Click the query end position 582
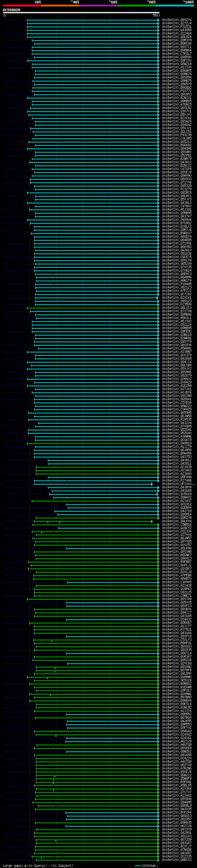The image size is (197, 868). pyautogui.click(x=155, y=15)
